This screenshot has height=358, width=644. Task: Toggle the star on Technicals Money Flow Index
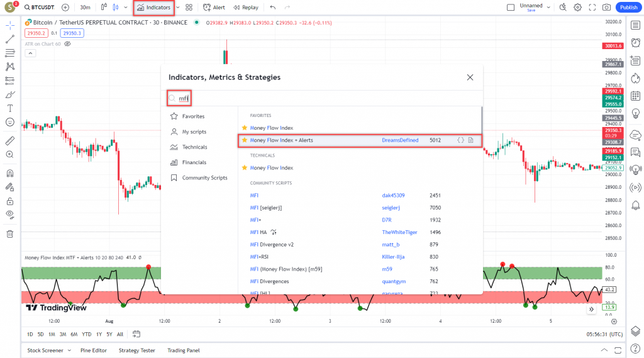click(245, 168)
